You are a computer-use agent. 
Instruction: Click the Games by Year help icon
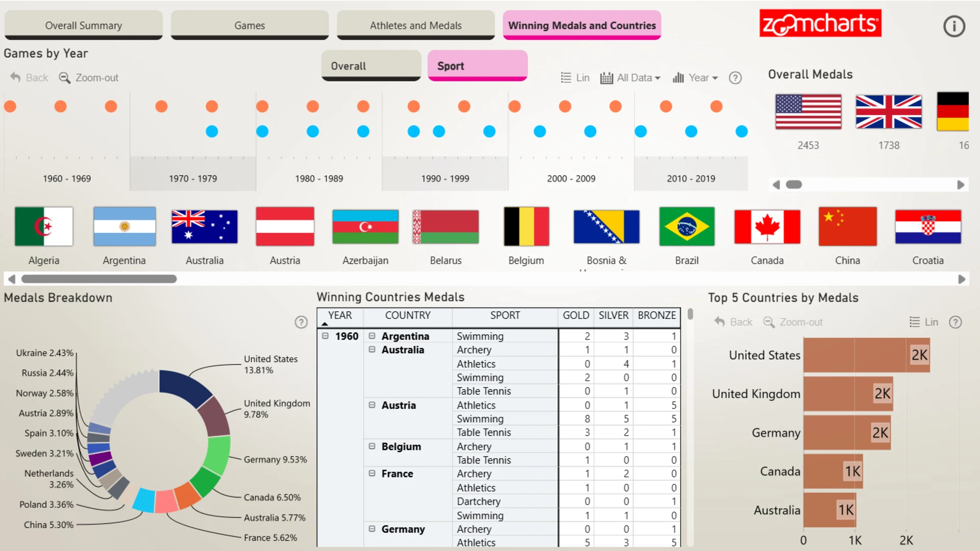tap(735, 78)
